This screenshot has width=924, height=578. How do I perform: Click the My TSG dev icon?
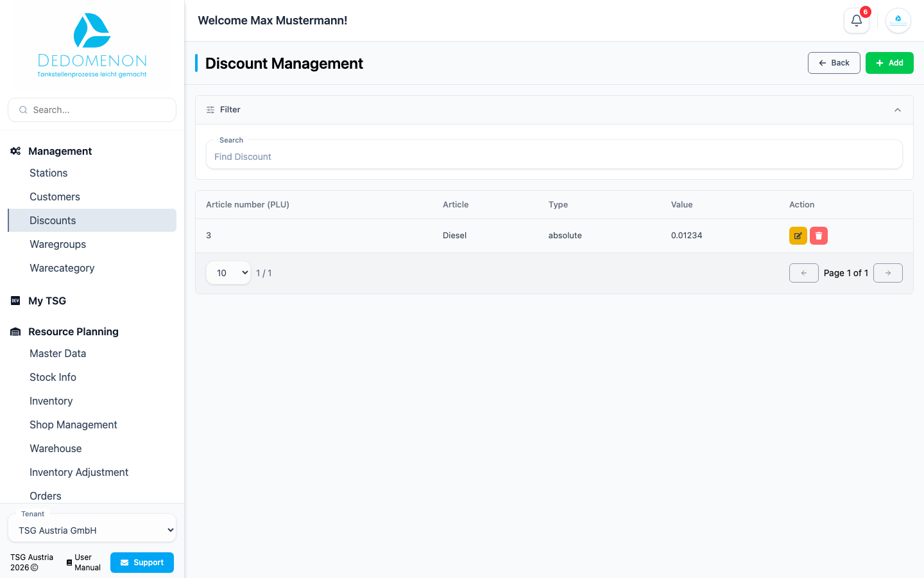(x=15, y=301)
